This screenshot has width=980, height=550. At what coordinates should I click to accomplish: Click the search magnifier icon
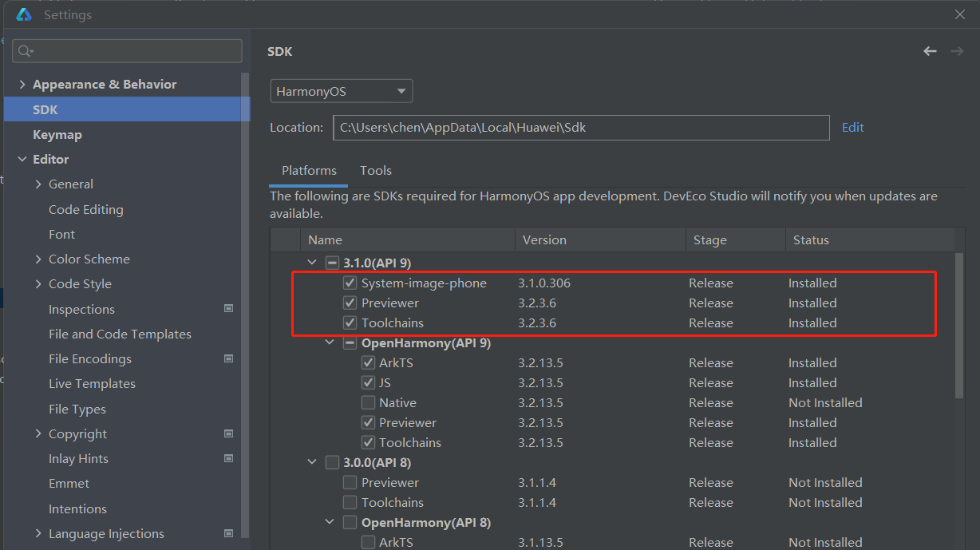[26, 51]
